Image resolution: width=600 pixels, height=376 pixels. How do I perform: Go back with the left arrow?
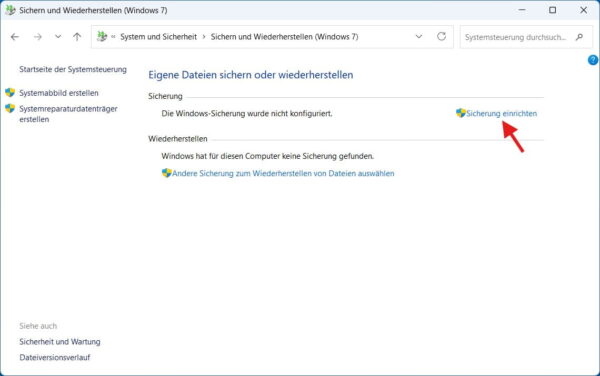[15, 37]
